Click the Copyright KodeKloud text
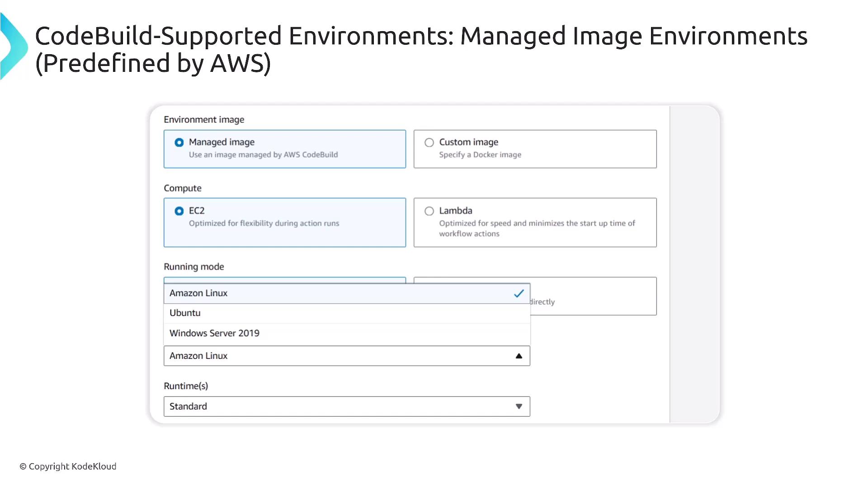Image resolution: width=868 pixels, height=488 pixels. point(68,466)
